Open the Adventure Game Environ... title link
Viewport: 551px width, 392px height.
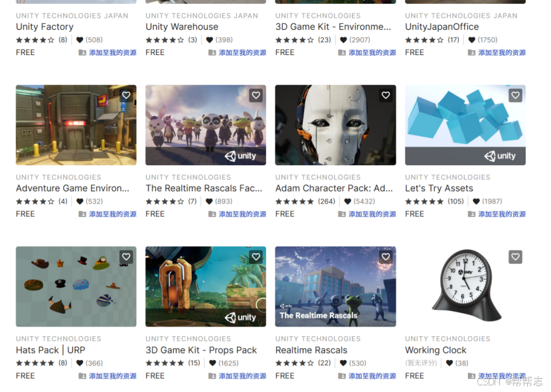(72, 188)
